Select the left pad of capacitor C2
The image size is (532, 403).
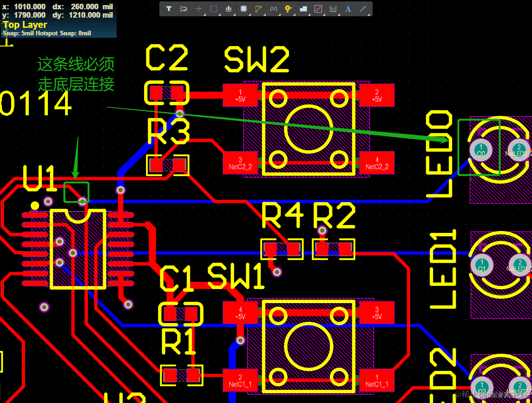click(x=156, y=92)
